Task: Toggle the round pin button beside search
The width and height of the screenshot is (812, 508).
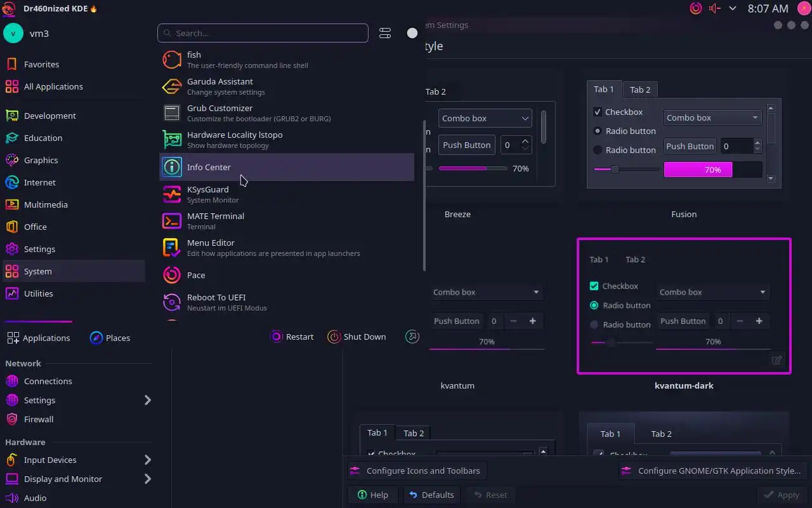Action: pos(412,33)
